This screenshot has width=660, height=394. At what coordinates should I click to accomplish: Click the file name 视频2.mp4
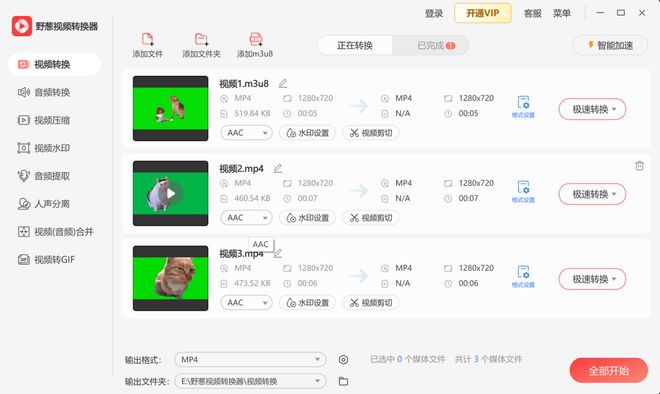coord(241,169)
